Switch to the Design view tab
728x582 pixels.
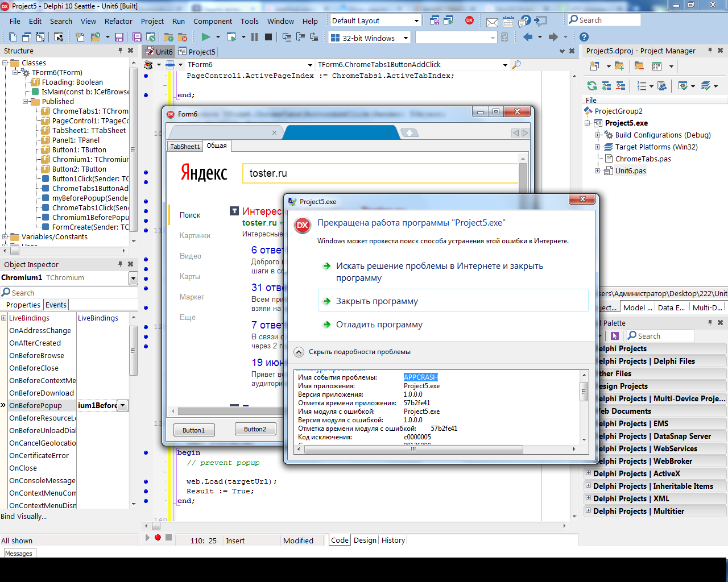pos(365,540)
